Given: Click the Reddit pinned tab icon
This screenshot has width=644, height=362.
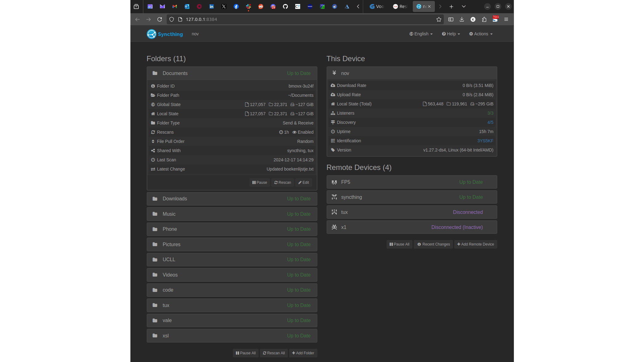Looking at the screenshot, I should 261,6.
